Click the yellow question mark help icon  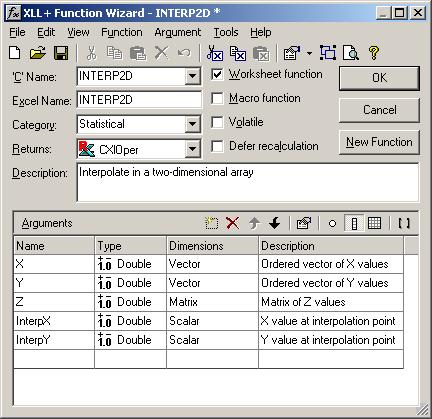coord(374,53)
